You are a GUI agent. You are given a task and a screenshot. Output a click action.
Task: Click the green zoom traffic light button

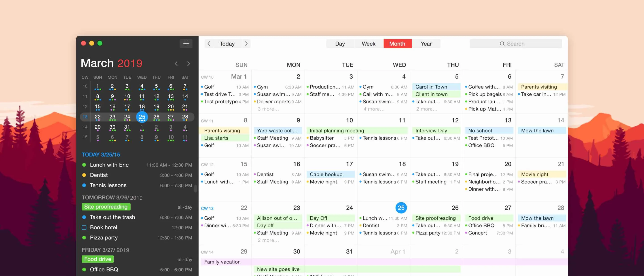tap(100, 43)
